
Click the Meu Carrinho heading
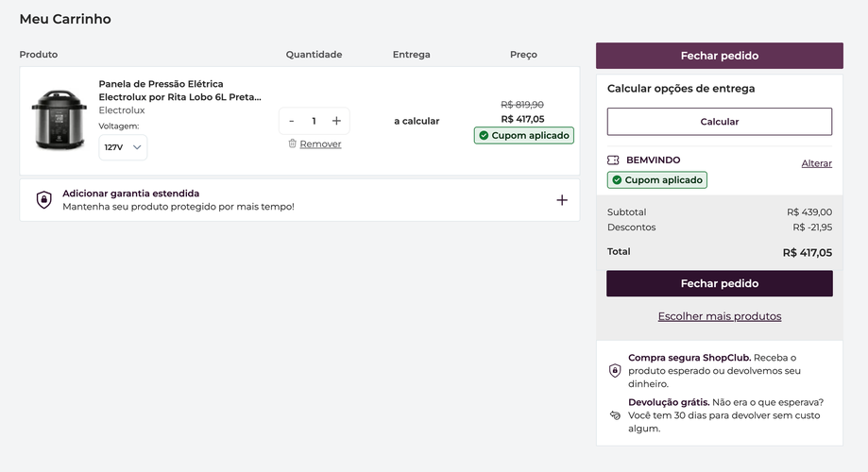click(x=65, y=19)
